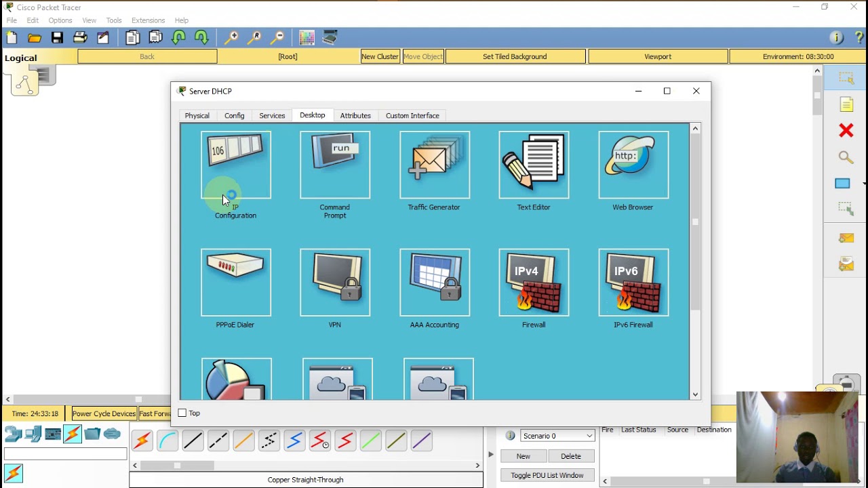Open the IPv4 Firewall app
Viewport: 868px width, 488px height.
pos(534,283)
